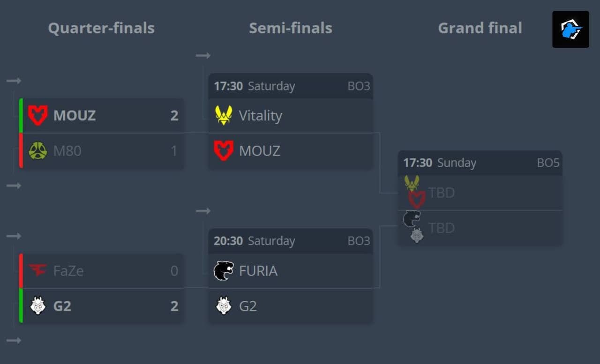
Task: Open the 20:30 Saturday BO3 match header
Action: pos(291,241)
